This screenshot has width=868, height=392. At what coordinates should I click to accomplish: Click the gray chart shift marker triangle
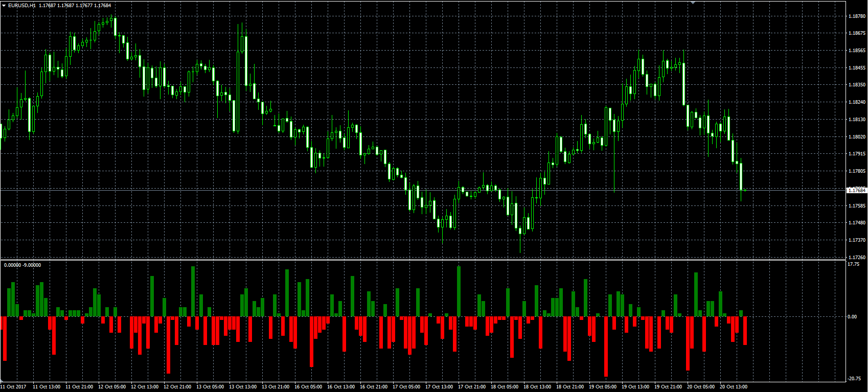coord(693,3)
